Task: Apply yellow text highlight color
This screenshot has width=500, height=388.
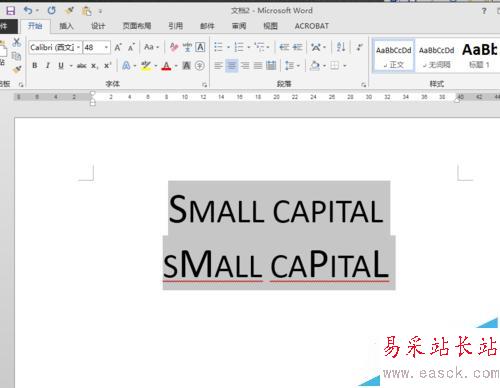Action: (146, 66)
